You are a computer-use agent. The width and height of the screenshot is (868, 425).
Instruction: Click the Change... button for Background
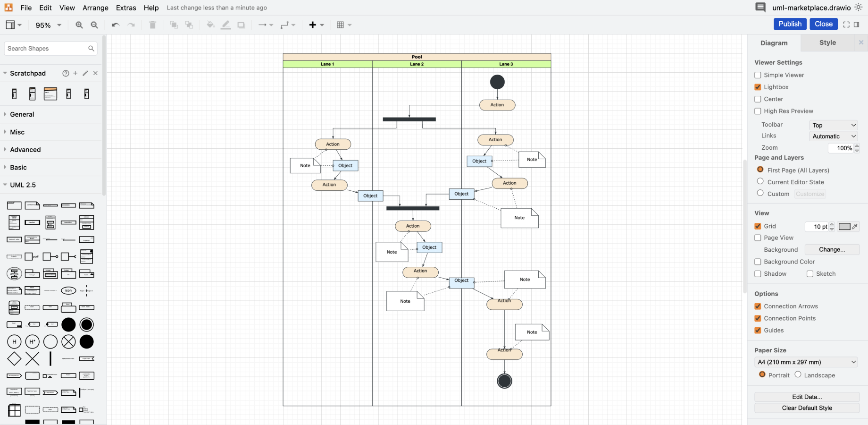pos(832,249)
